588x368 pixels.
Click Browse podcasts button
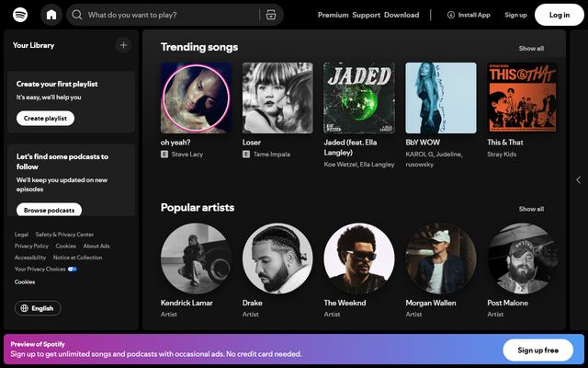point(49,210)
